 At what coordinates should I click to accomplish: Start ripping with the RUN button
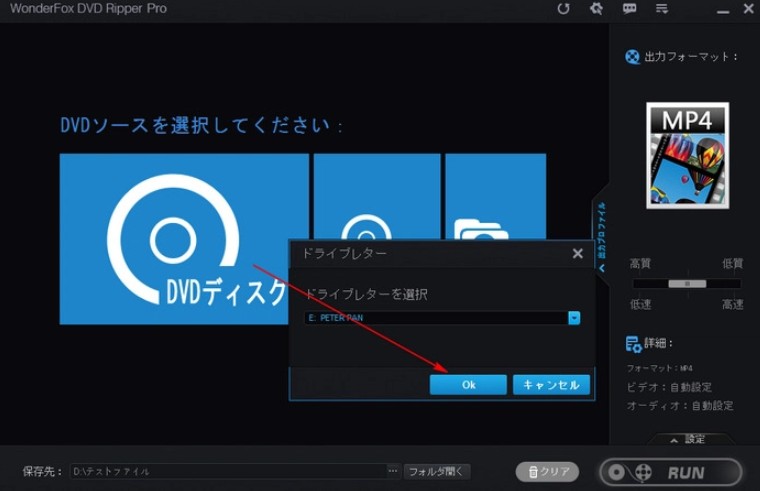click(x=671, y=472)
